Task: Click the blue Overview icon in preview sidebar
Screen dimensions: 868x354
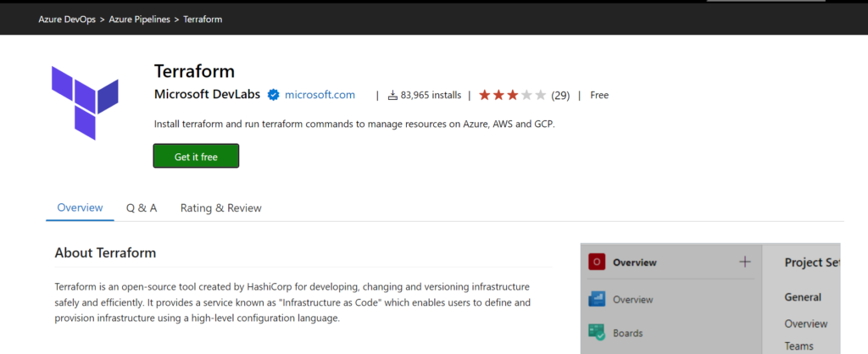Action: (596, 300)
